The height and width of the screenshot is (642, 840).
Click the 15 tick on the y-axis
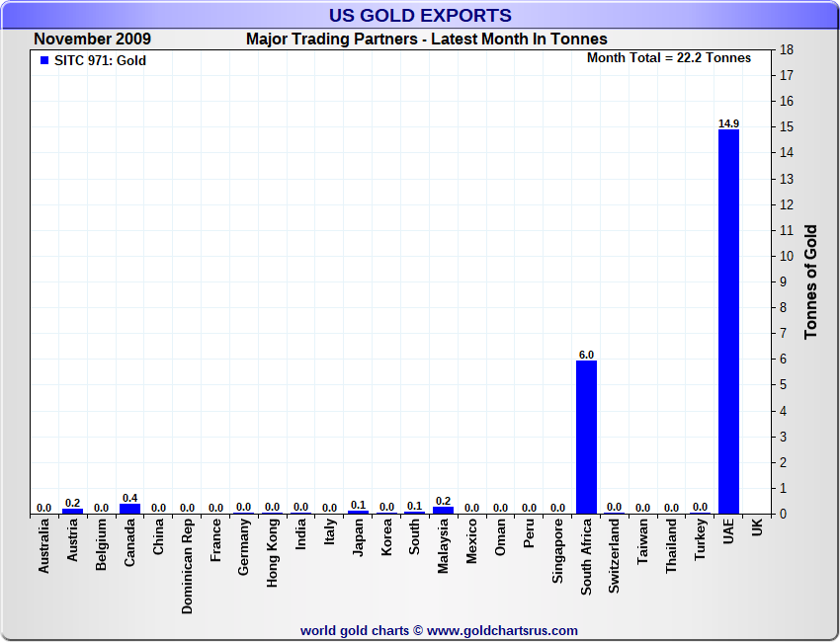coord(787,126)
